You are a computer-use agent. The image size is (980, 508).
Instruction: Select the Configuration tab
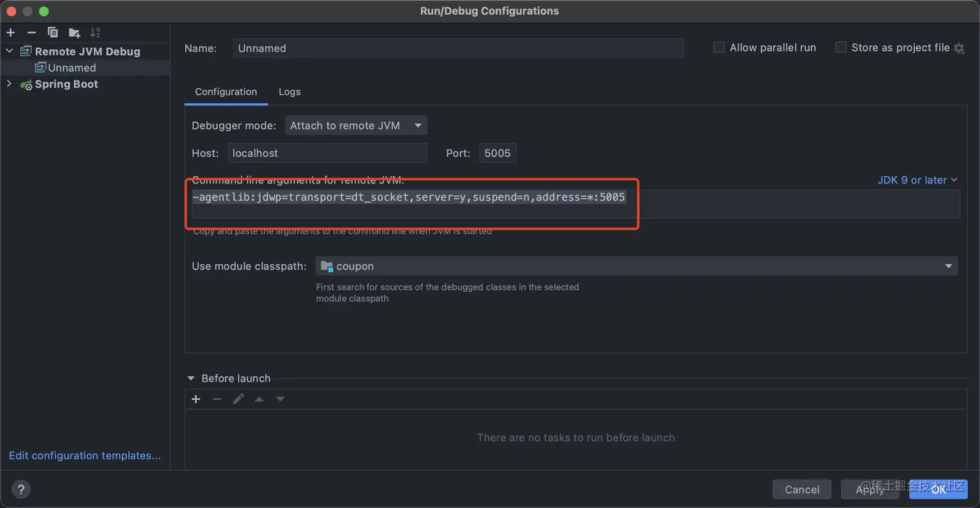(226, 92)
